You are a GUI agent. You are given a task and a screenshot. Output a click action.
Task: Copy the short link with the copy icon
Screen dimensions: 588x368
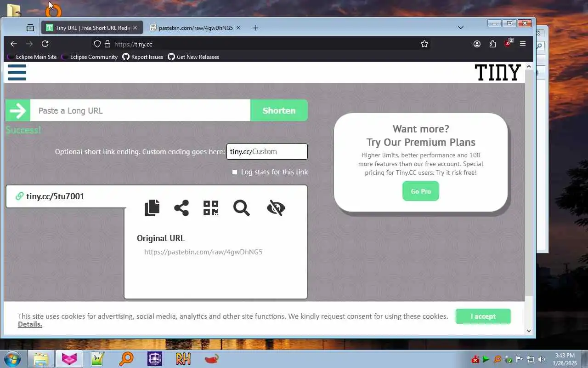(x=152, y=208)
